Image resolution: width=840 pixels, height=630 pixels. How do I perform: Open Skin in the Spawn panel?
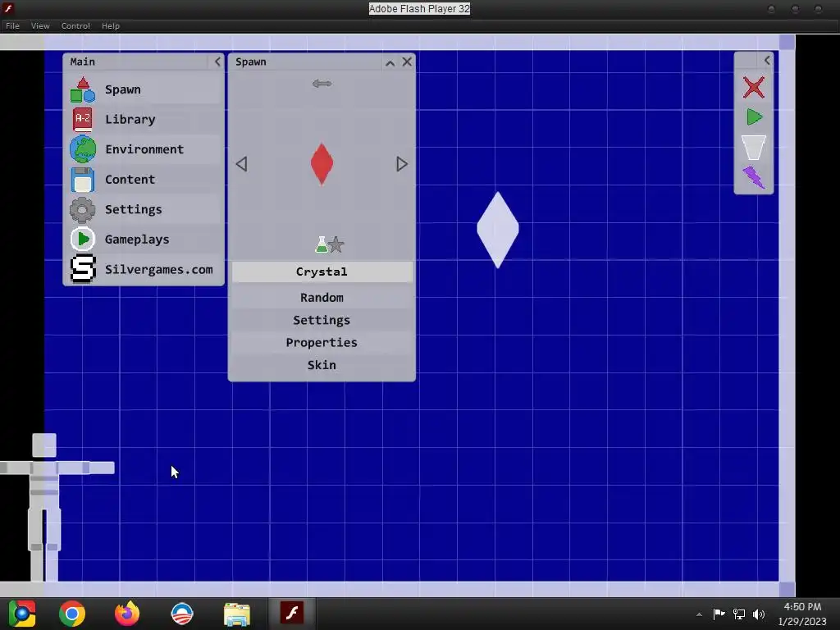tap(322, 365)
